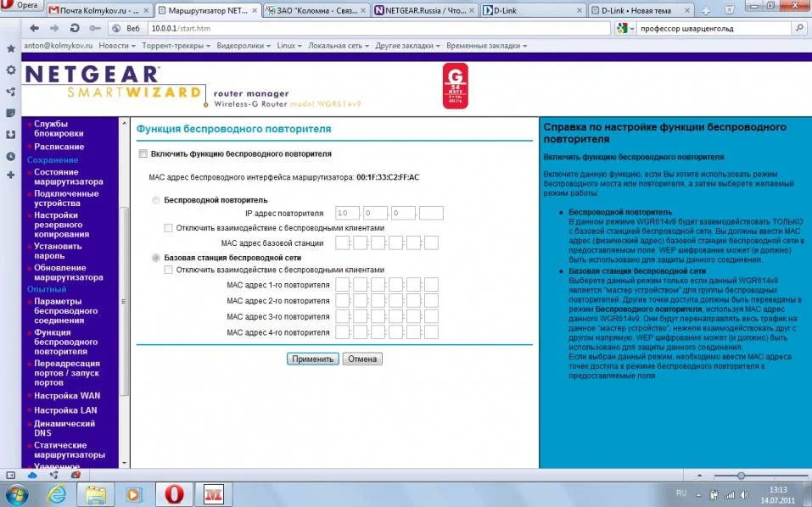
Task: Click the search magnifier icon
Action: (800, 29)
